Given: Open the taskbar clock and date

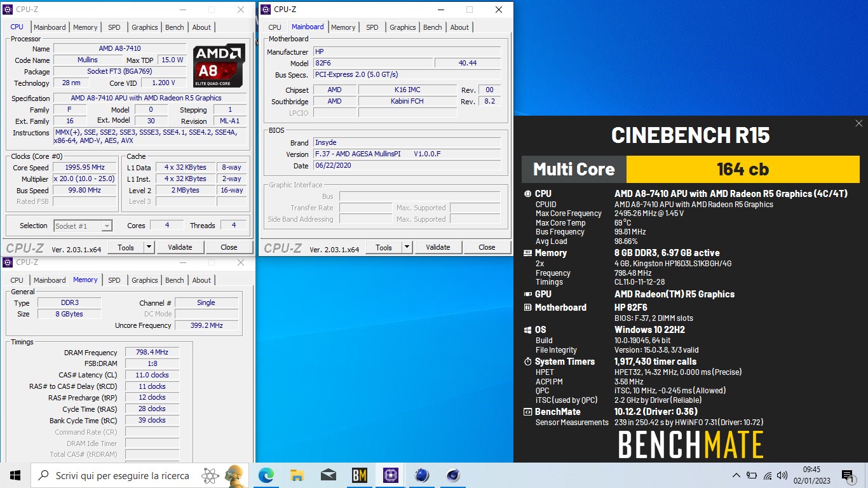Looking at the screenshot, I should point(811,475).
